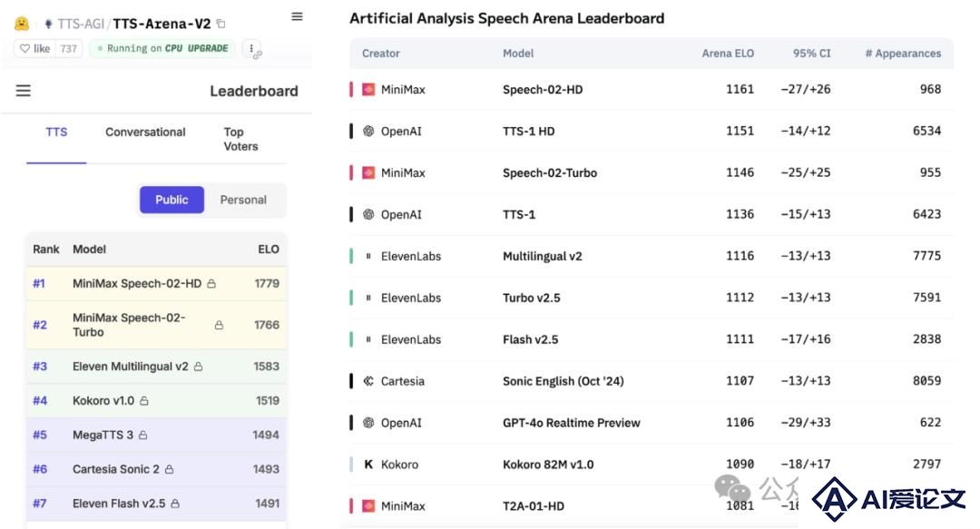Viewport: 980px width, 529px height.
Task: Click the heart like icon
Action: [x=25, y=48]
